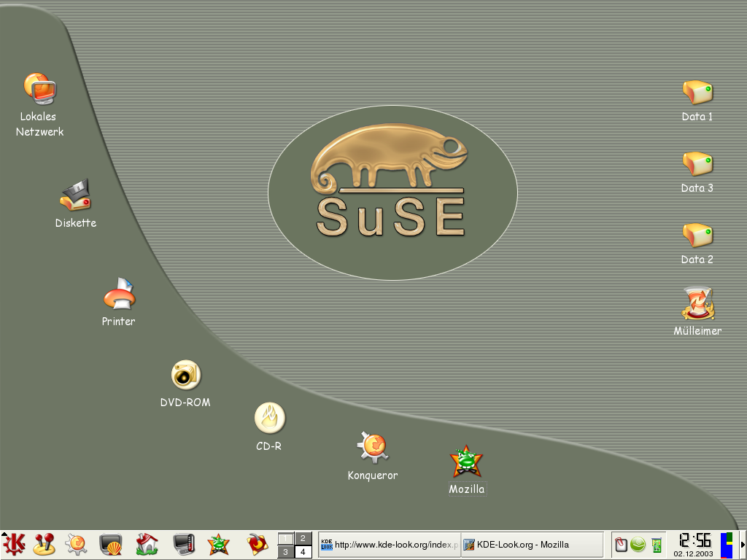Click the green card tray icon
The image size is (747, 560).
(x=657, y=545)
